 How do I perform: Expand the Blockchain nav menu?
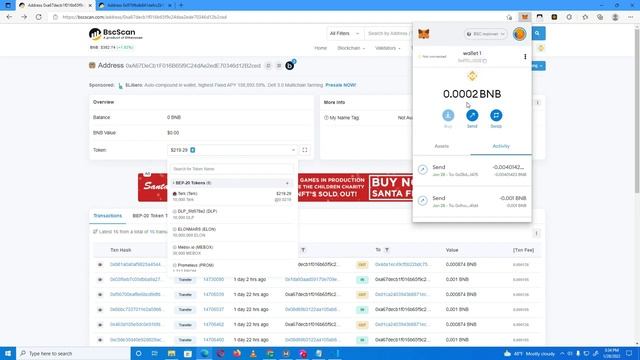tap(351, 48)
